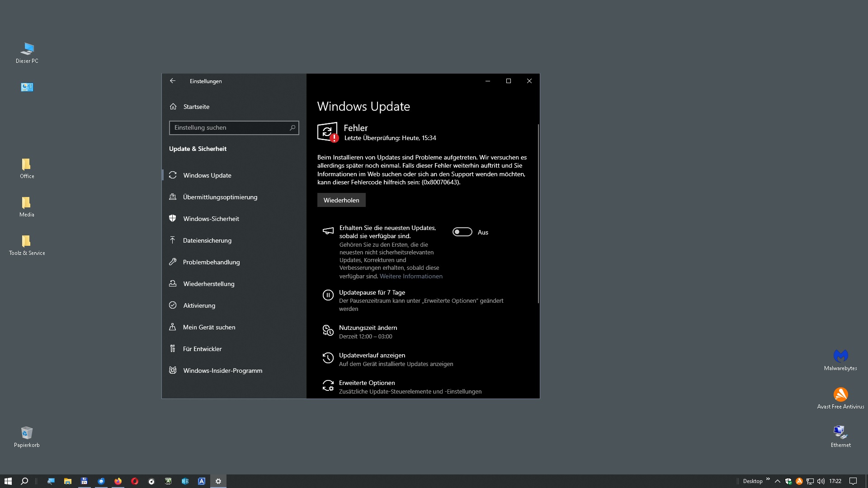This screenshot has width=868, height=488.
Task: Click the Wiederherstellung icon in sidebar
Action: 173,284
